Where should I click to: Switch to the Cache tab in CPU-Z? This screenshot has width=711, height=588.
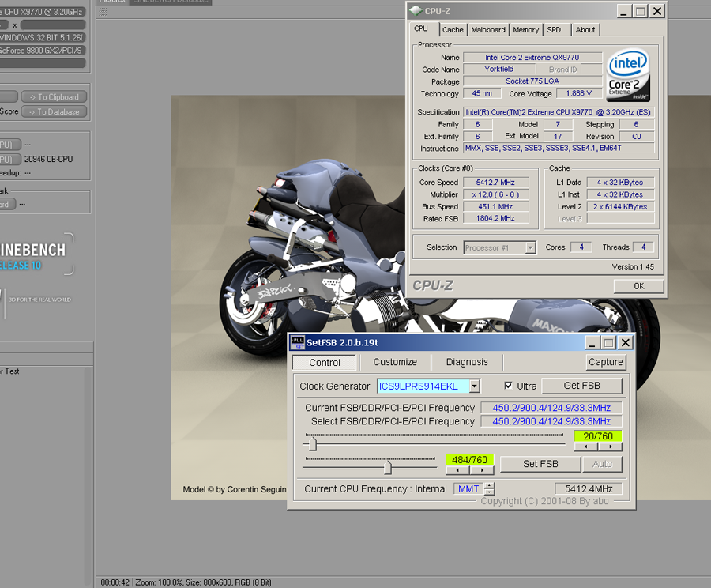point(453,30)
